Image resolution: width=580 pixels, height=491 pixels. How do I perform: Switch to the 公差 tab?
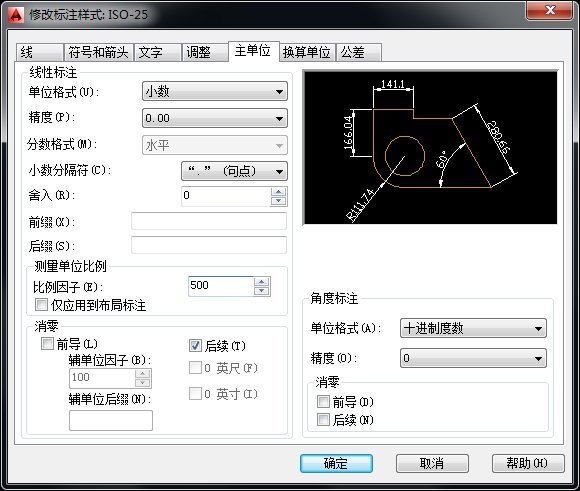pos(358,52)
